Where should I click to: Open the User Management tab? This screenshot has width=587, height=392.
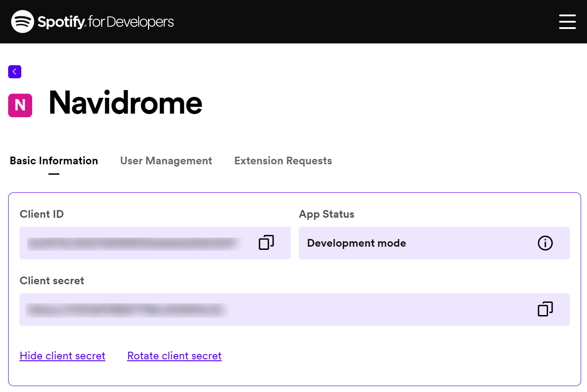pos(166,161)
